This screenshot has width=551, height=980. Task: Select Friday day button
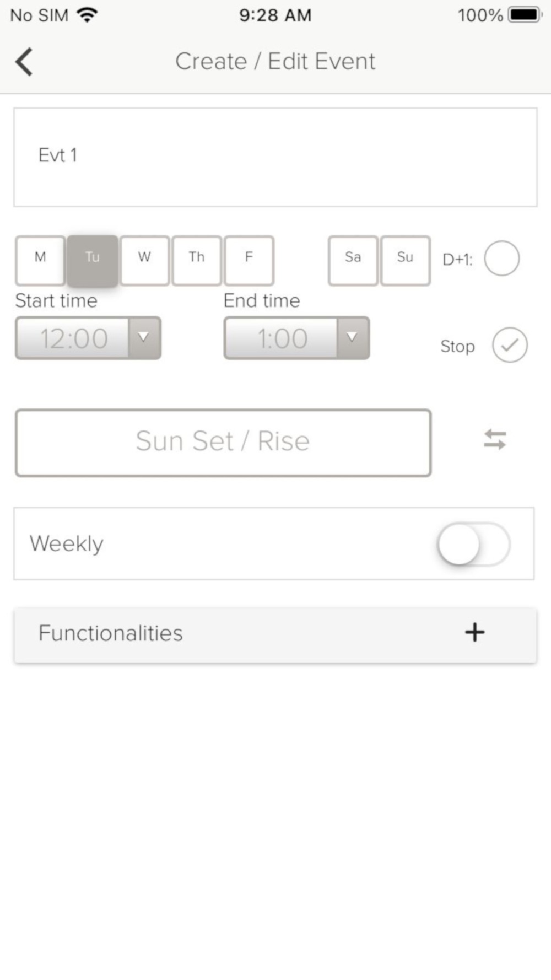(x=249, y=260)
